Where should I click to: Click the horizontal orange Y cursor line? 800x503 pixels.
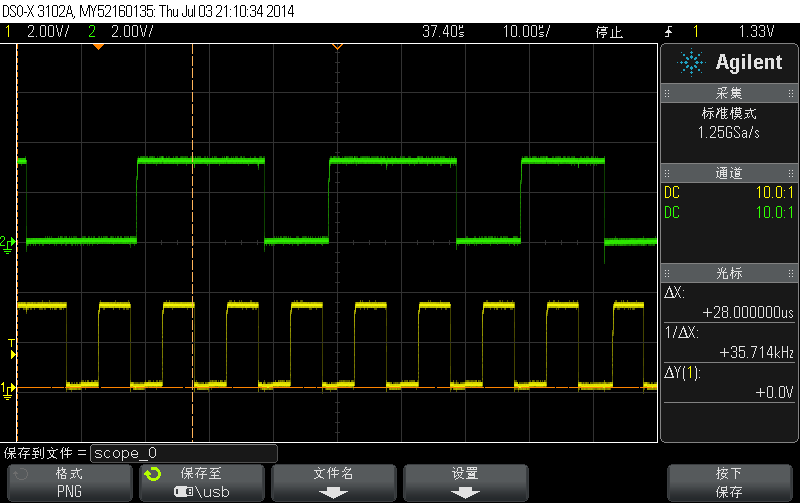pos(337,388)
